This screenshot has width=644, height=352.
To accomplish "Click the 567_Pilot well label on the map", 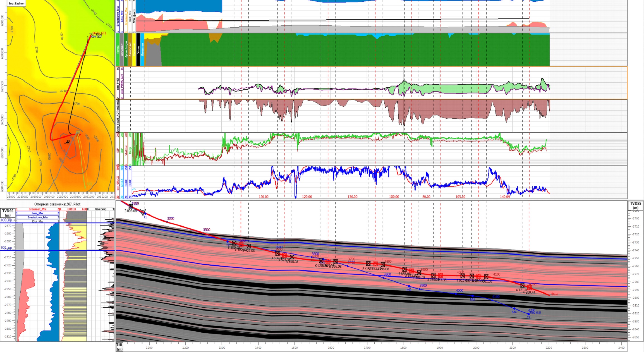I will [x=96, y=34].
